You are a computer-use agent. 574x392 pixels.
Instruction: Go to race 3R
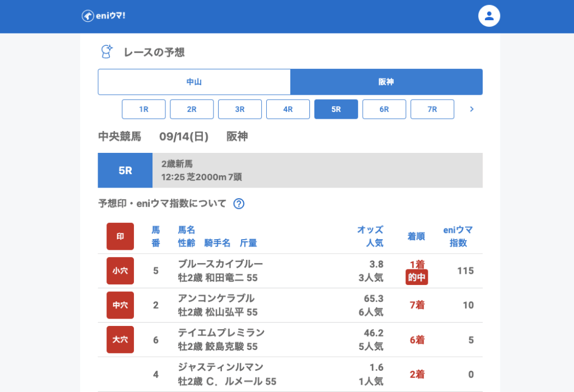pos(240,109)
